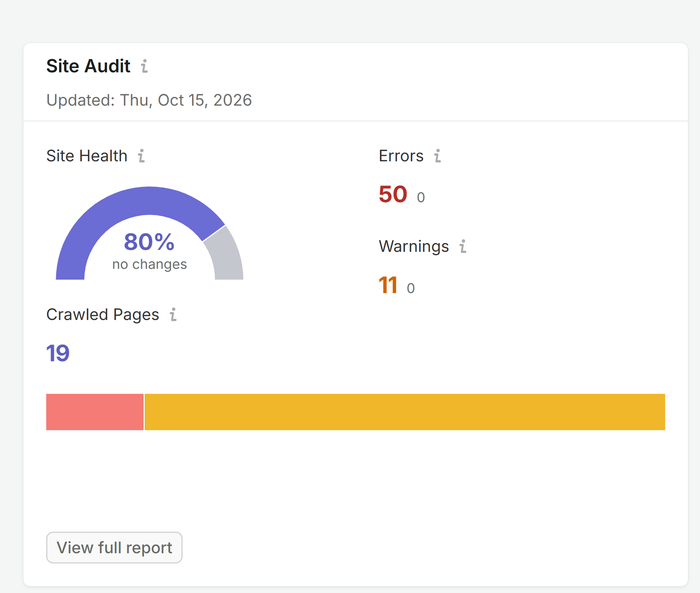This screenshot has height=593, width=700.
Task: Click the info icon next to Site Audit
Action: pyautogui.click(x=144, y=66)
